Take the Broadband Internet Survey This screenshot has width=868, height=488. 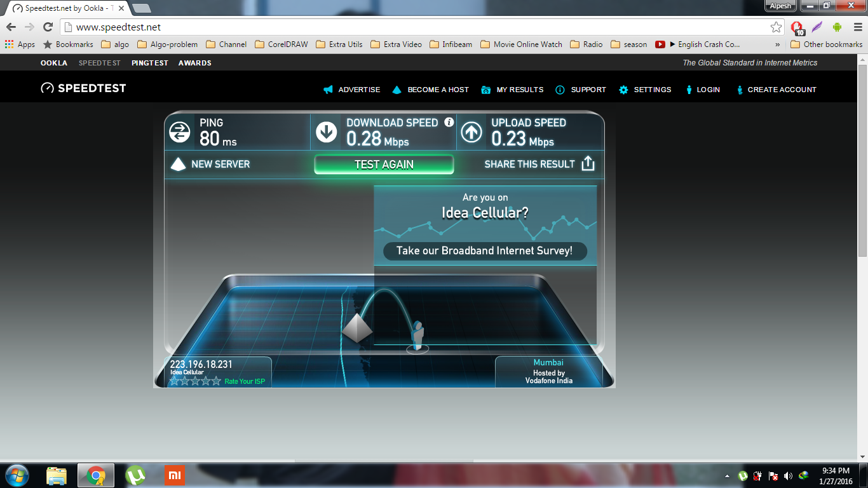point(485,250)
